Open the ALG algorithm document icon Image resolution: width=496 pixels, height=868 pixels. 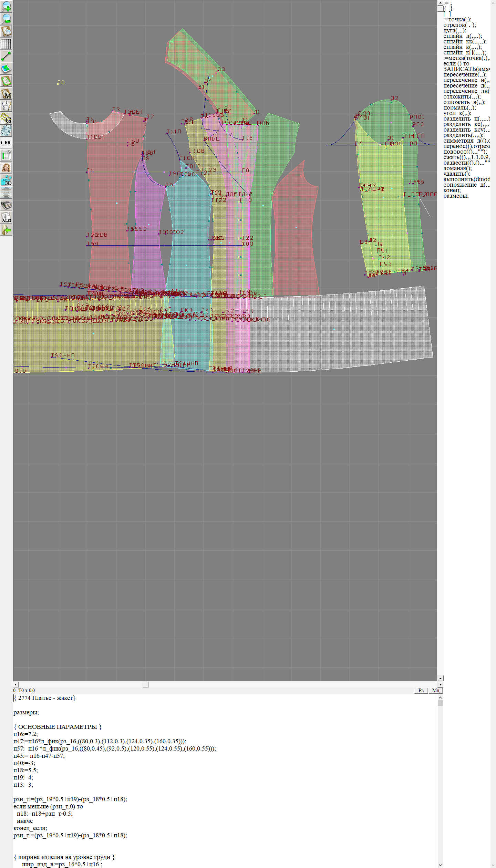pos(6,217)
